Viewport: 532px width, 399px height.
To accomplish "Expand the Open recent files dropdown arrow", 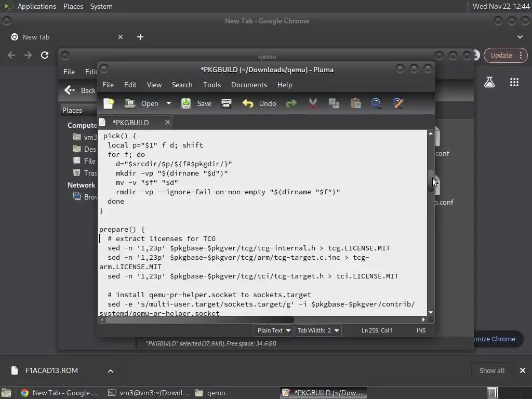I will (x=169, y=103).
